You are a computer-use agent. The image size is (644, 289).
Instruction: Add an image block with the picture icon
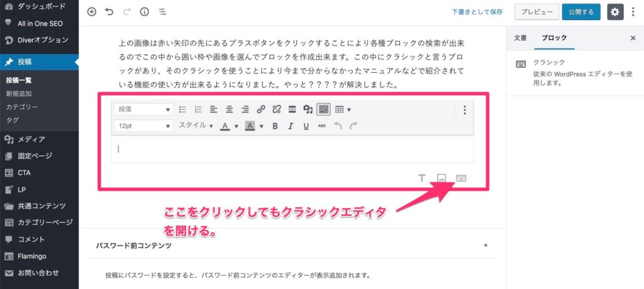441,178
